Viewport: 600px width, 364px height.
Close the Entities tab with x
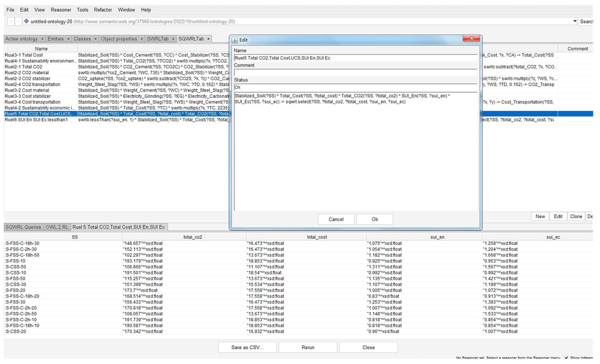pos(68,39)
